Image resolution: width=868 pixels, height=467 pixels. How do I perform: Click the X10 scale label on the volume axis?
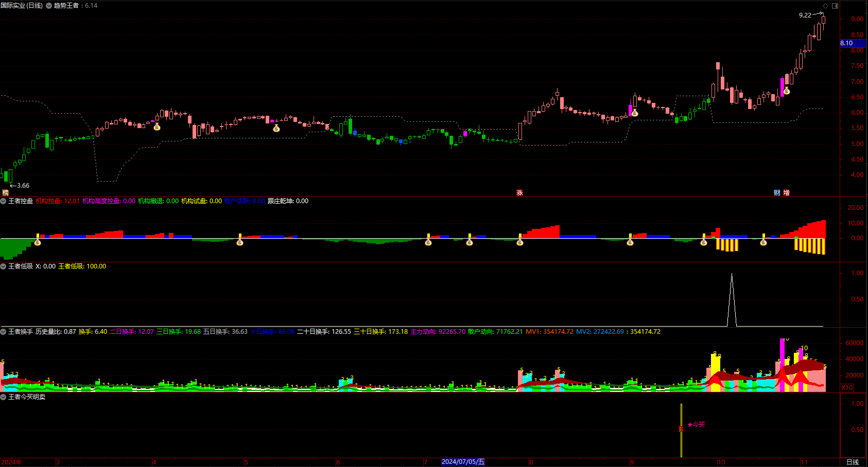847,387
